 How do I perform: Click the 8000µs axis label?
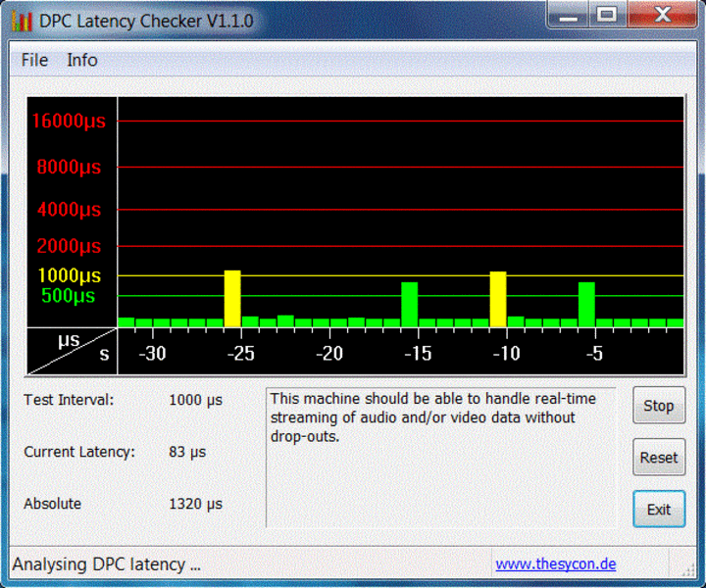[69, 167]
